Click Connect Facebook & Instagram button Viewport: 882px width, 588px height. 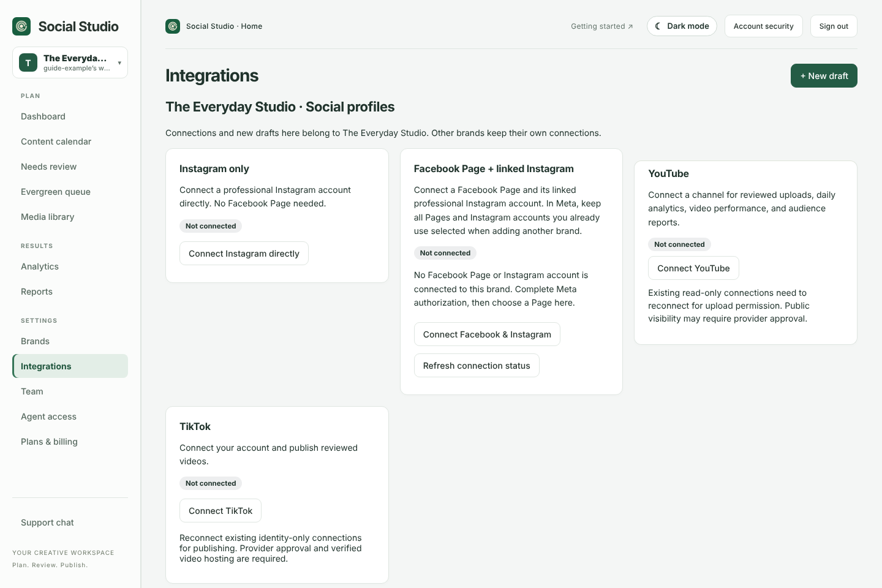487,334
